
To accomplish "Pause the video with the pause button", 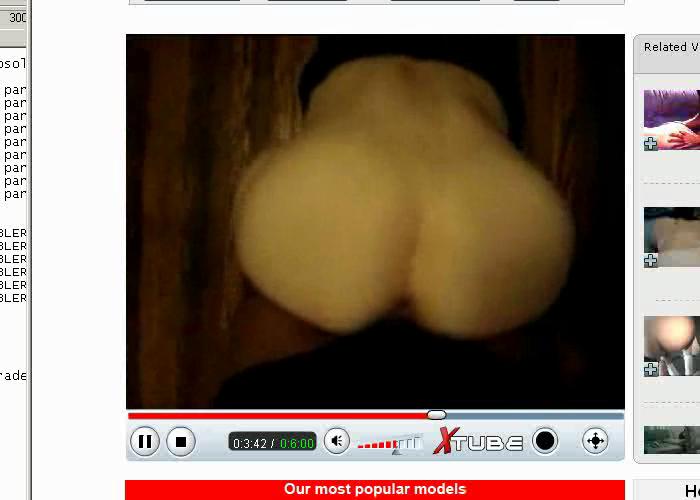I will pos(144,441).
